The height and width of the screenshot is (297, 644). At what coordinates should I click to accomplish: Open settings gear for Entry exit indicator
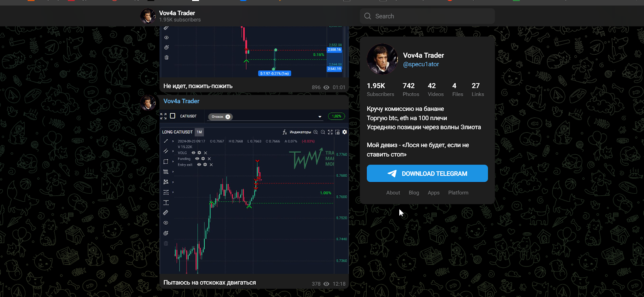tap(205, 165)
